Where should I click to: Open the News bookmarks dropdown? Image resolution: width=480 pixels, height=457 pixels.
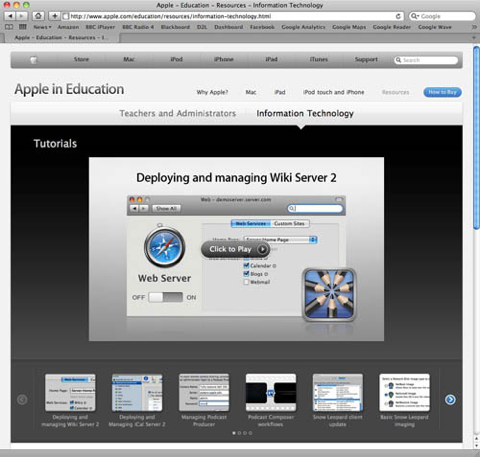(42, 27)
